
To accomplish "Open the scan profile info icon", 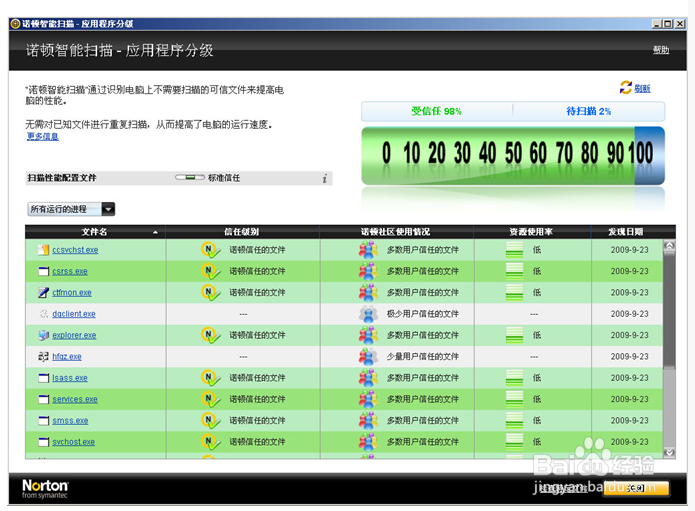I will click(x=324, y=178).
